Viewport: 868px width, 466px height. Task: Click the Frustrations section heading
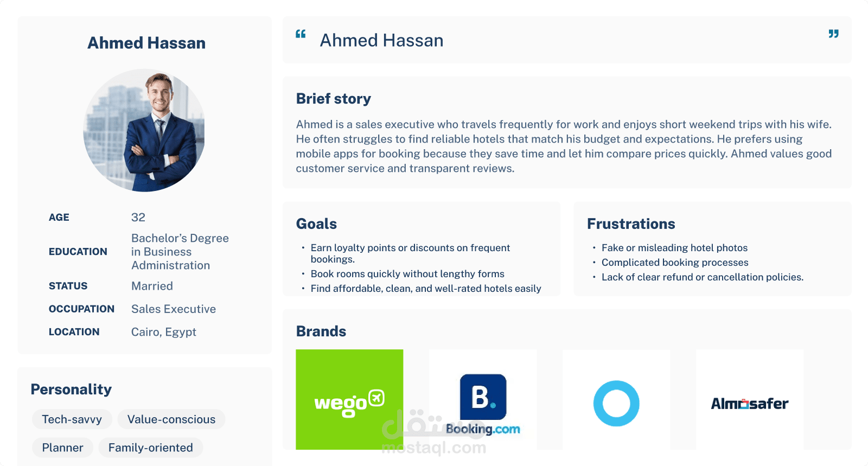click(631, 224)
